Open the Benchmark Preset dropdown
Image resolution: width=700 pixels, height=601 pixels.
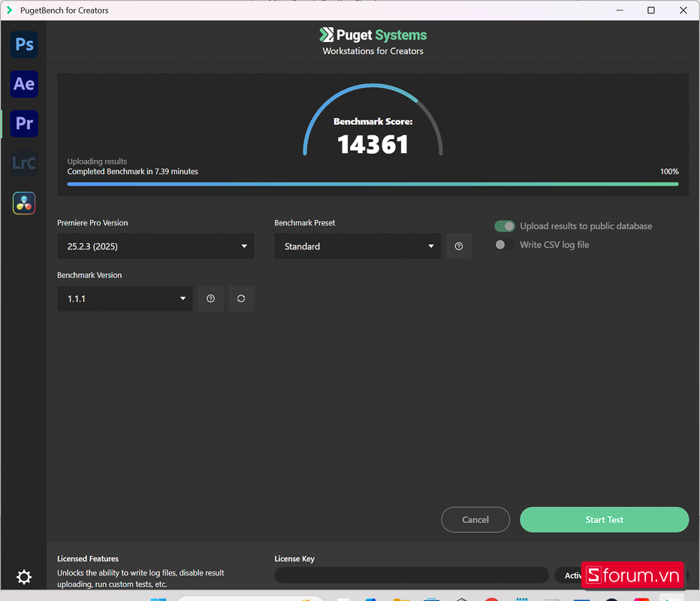[358, 246]
